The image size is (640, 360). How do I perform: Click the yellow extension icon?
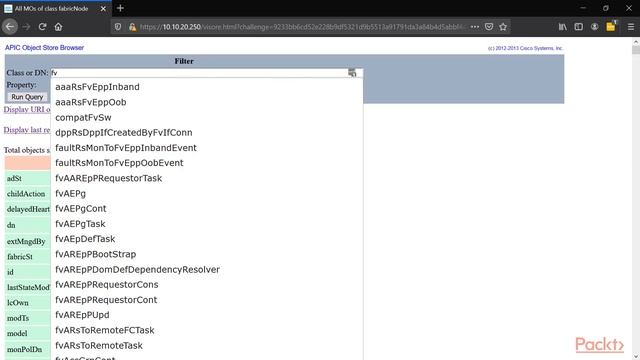coord(611,27)
